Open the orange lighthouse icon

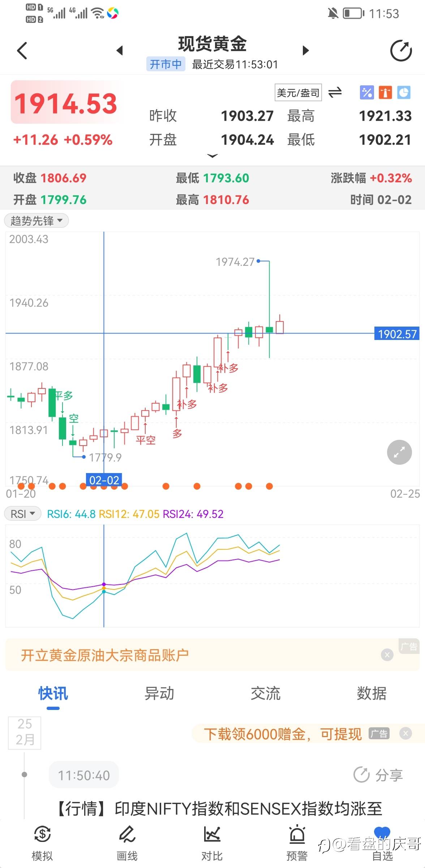tap(385, 93)
